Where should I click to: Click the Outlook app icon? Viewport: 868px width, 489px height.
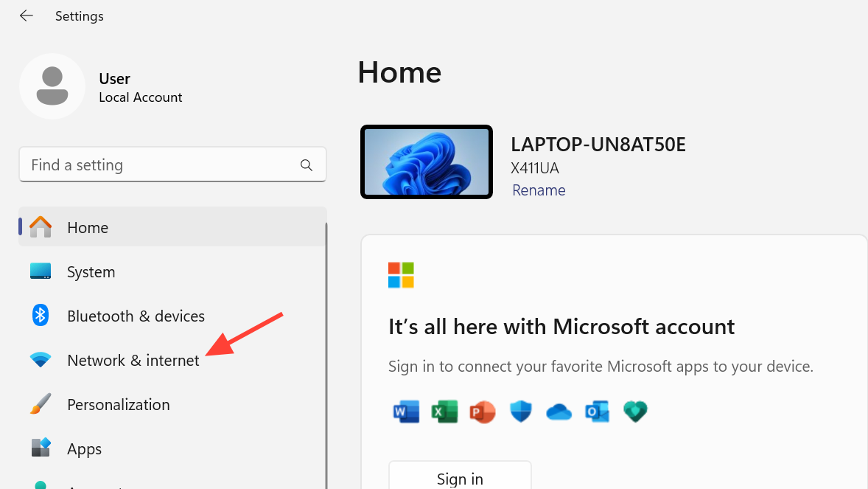[597, 411]
